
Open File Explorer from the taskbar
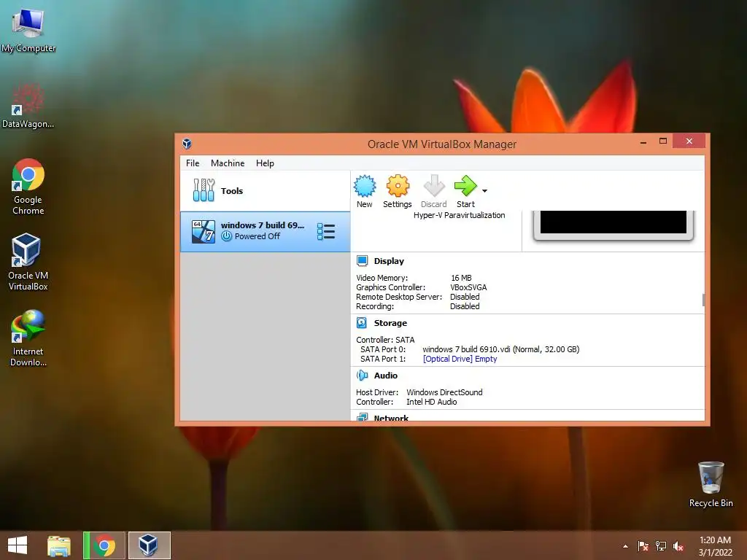[x=59, y=545]
